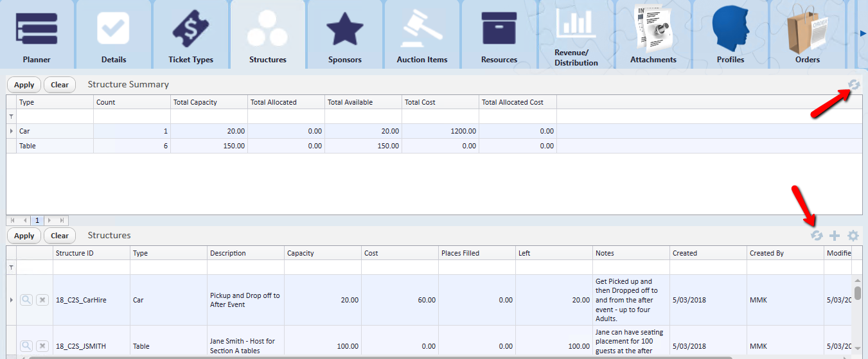
Task: Expand the Car row in Structure Summary
Action: (12, 131)
